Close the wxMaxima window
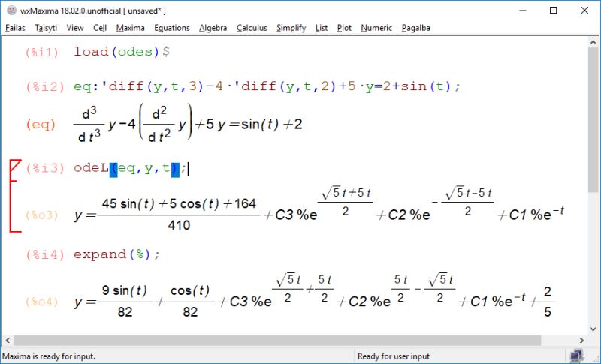601x364 pixels. (584, 11)
